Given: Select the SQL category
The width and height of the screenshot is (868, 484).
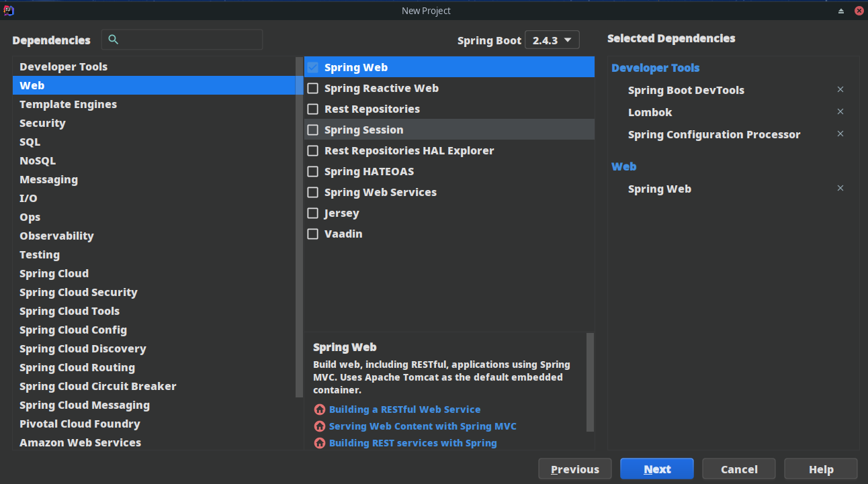Looking at the screenshot, I should [154, 142].
